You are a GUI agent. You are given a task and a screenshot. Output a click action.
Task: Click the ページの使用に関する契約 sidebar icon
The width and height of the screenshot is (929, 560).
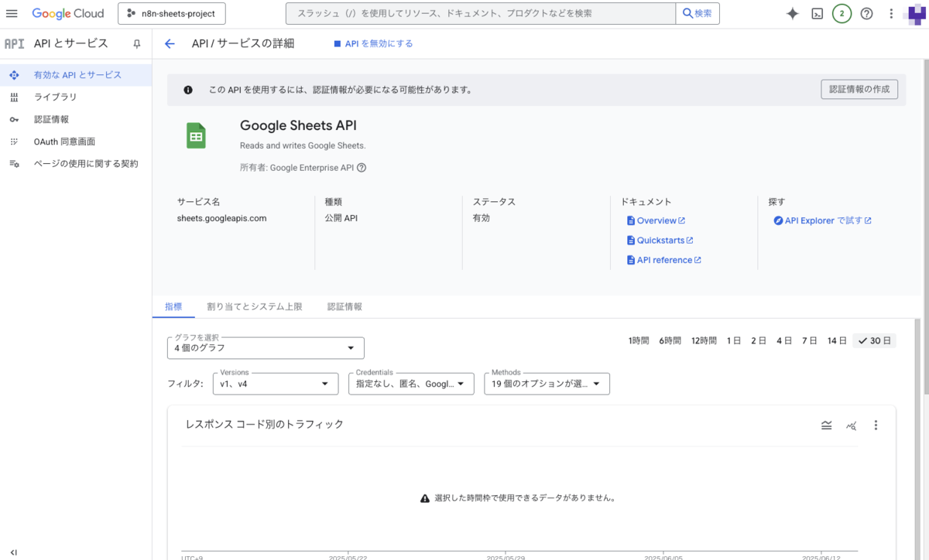(x=13, y=164)
